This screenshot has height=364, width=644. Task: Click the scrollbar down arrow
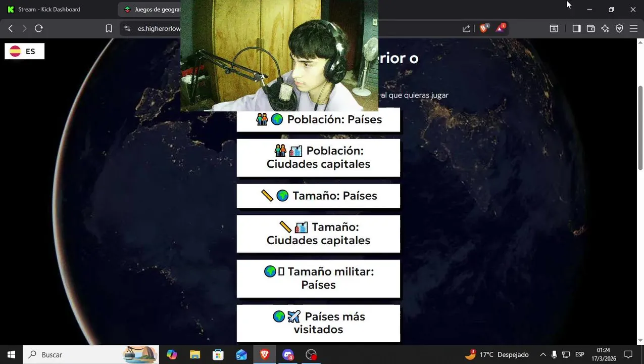[640, 341]
